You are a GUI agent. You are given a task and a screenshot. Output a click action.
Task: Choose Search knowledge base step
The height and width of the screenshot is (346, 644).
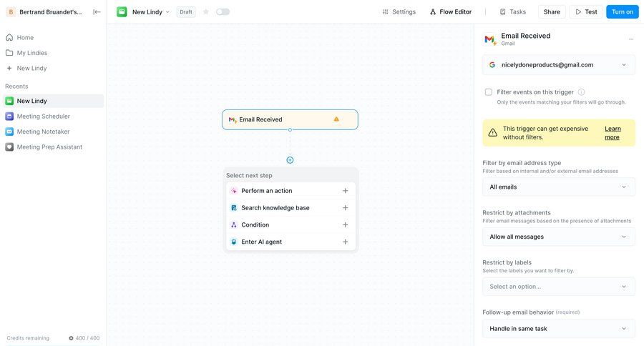(291, 208)
